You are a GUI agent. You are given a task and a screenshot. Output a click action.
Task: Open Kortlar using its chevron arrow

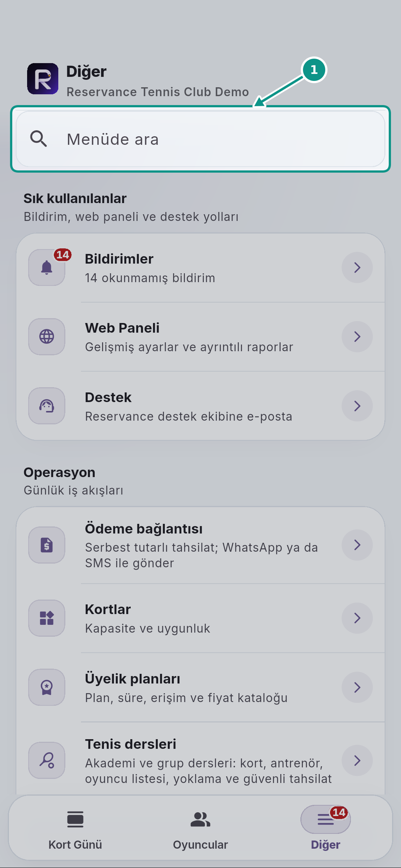point(357,618)
